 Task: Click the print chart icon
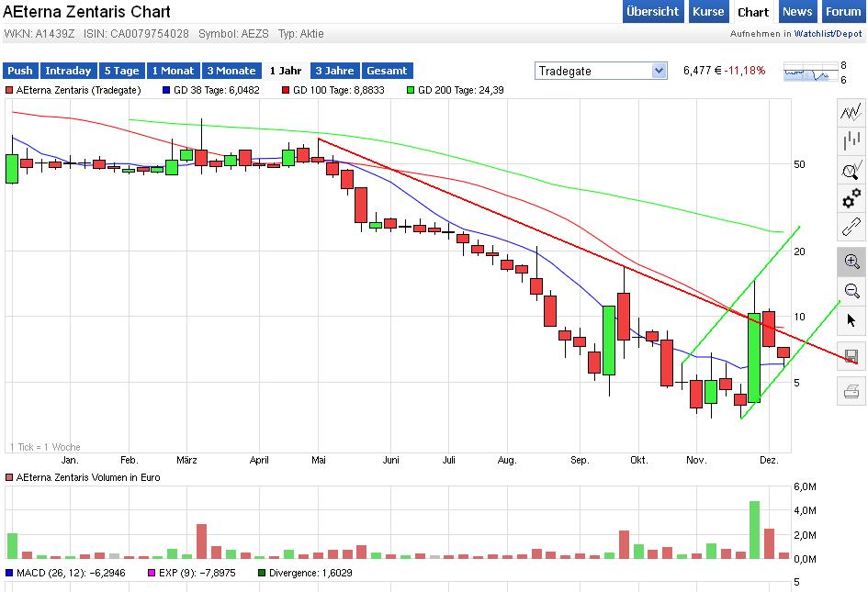(851, 391)
